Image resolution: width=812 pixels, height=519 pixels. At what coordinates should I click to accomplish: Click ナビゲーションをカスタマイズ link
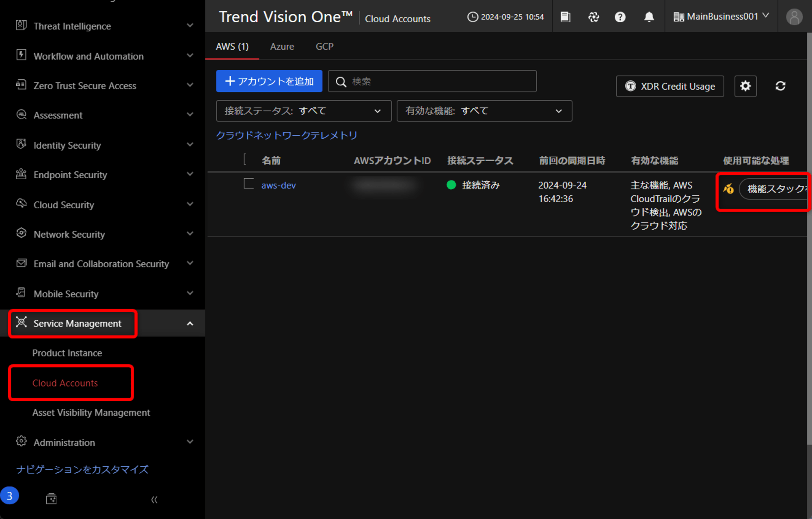click(82, 469)
